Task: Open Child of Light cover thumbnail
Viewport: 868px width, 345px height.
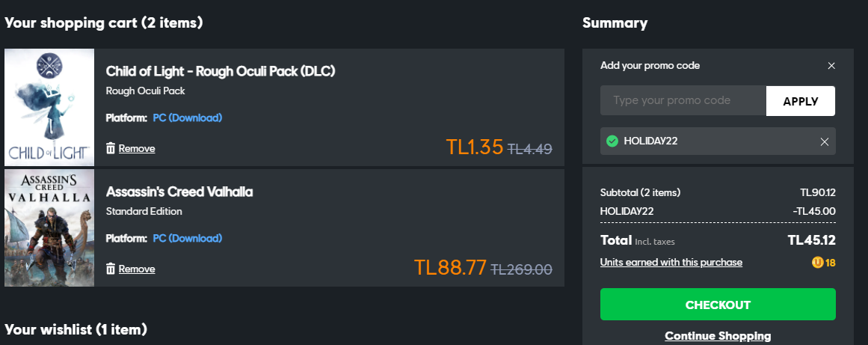Action: point(49,107)
